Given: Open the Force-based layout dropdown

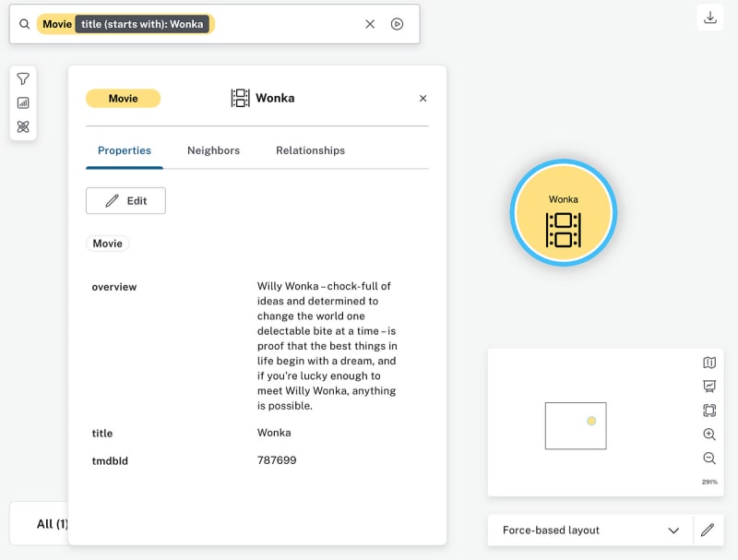Looking at the screenshot, I should click(589, 530).
